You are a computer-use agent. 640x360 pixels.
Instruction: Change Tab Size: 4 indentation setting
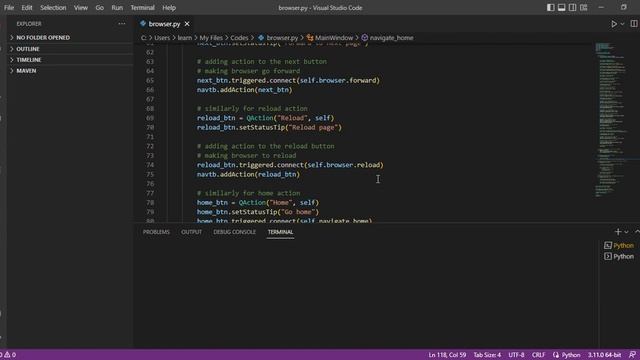pyautogui.click(x=487, y=355)
